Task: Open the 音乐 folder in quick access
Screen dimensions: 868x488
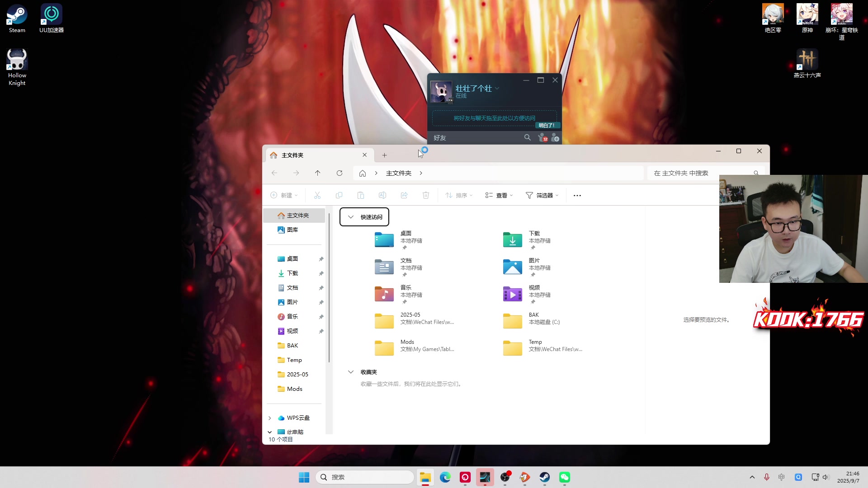Action: (398, 294)
